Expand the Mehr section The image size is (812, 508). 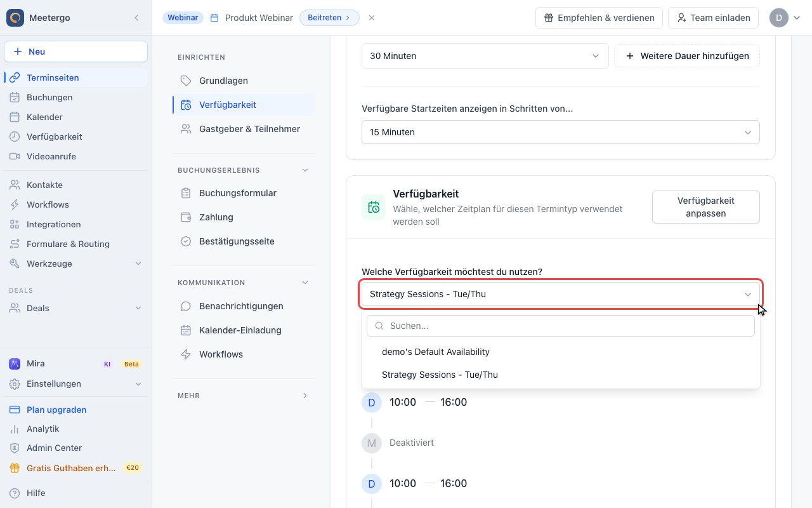click(x=305, y=396)
